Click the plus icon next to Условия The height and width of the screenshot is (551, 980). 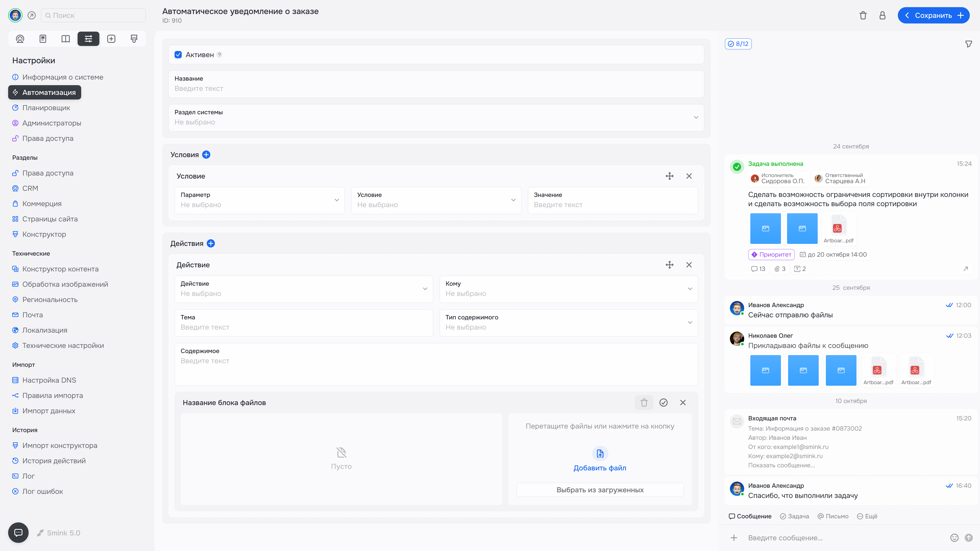206,155
